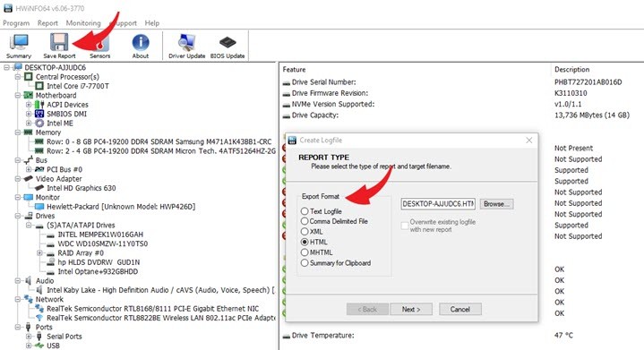Select the HTML radio button
The width and height of the screenshot is (644, 350).
pos(305,242)
